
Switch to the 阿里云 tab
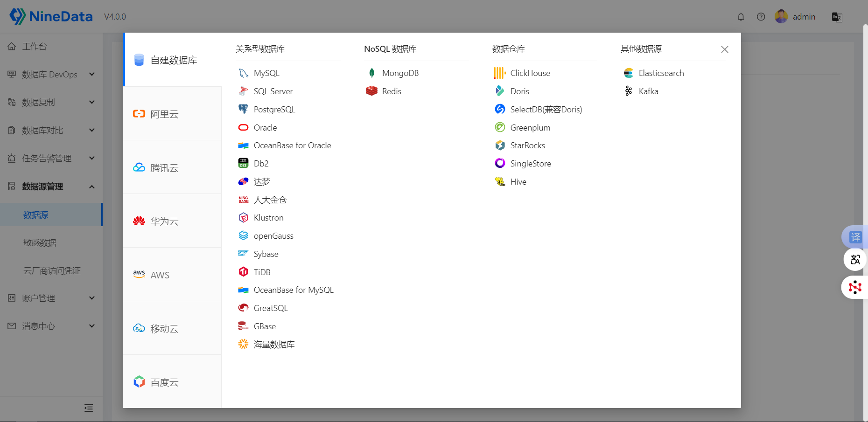(173, 114)
